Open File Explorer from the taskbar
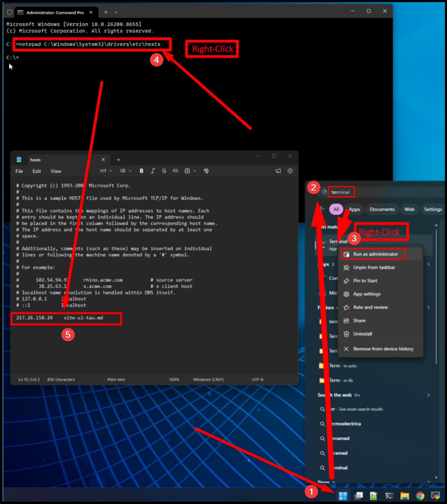The image size is (447, 504). click(x=404, y=495)
